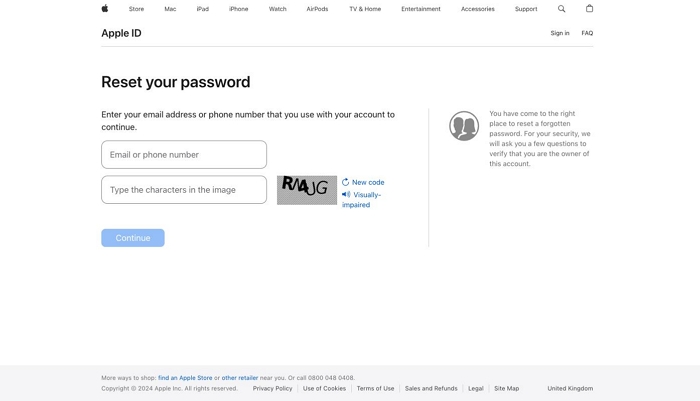
Task: Click the Reset your password heading
Action: click(176, 82)
